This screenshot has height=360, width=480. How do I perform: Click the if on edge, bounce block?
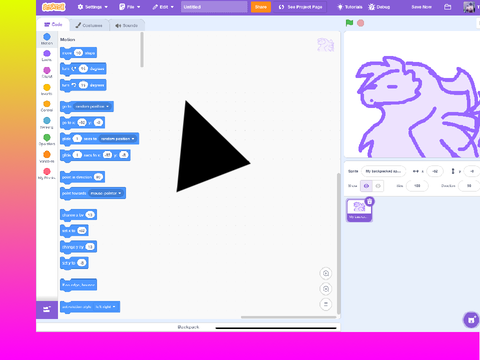coord(79,285)
